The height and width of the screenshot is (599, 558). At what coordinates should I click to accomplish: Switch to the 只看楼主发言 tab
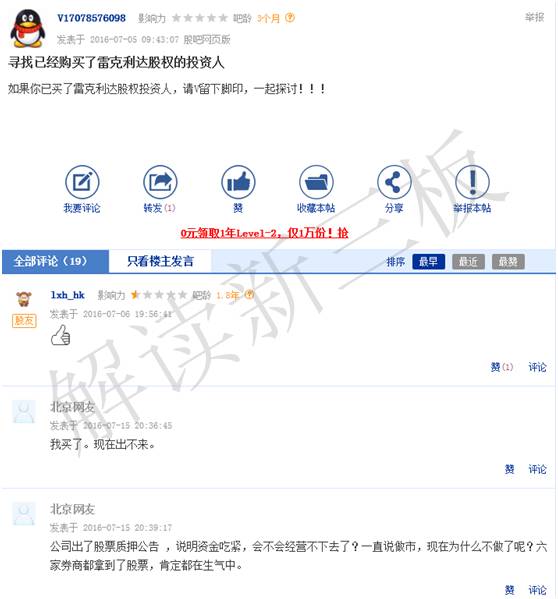[x=160, y=262]
